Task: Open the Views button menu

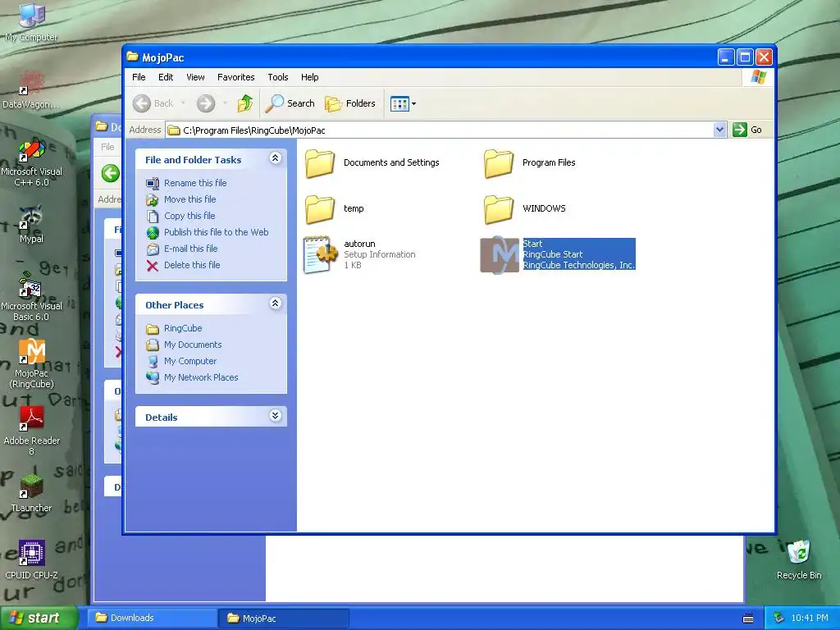Action: pos(403,103)
